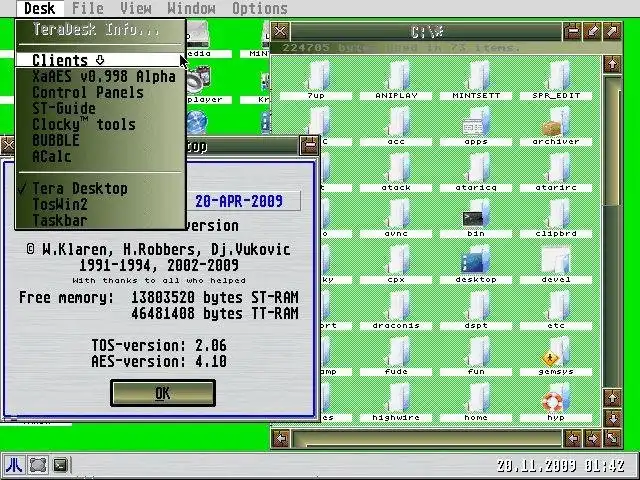Screen dimensions: 640x480
Task: Launch ST-Guide from the Desk menu
Action: (x=100, y=108)
